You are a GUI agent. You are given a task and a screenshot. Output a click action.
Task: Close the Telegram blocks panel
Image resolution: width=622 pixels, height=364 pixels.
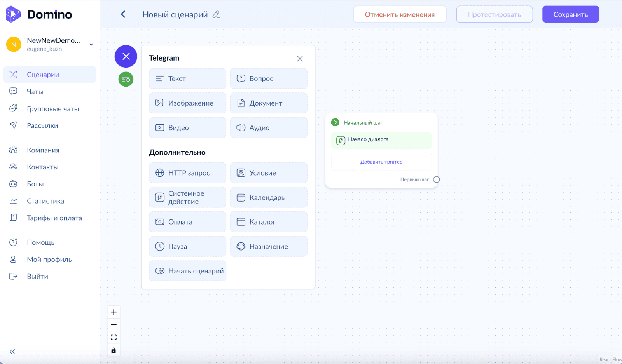pyautogui.click(x=300, y=59)
